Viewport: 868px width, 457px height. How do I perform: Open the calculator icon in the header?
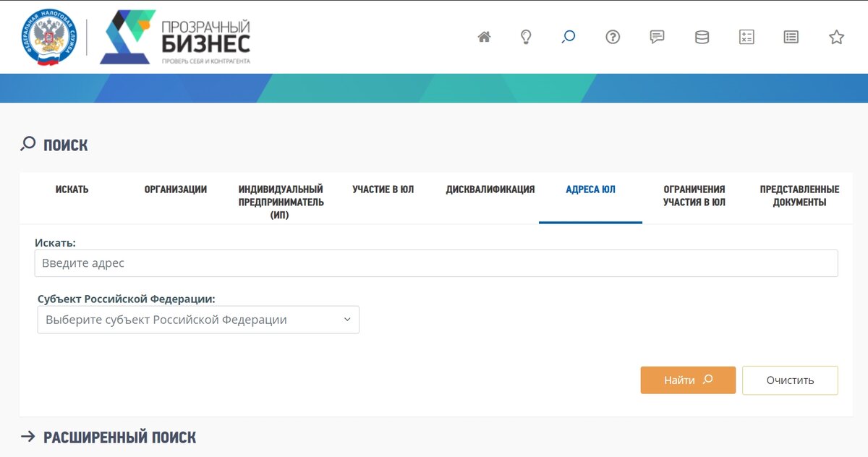(746, 36)
